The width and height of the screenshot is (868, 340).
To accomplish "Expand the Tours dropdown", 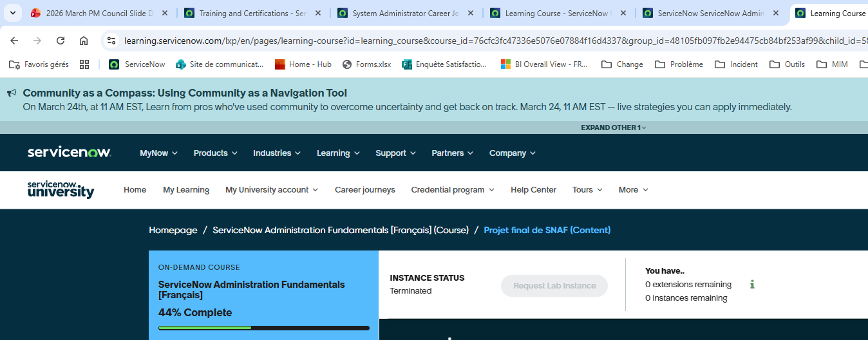I will [x=587, y=190].
